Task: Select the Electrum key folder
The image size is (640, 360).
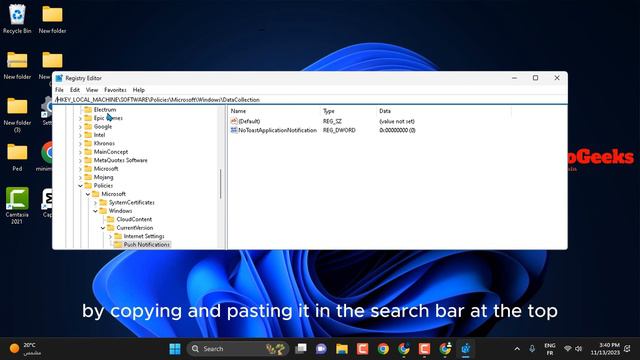Action: pos(100,109)
